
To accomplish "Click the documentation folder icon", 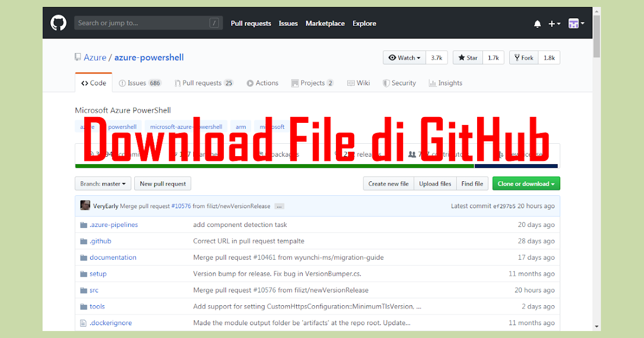I will pos(83,258).
